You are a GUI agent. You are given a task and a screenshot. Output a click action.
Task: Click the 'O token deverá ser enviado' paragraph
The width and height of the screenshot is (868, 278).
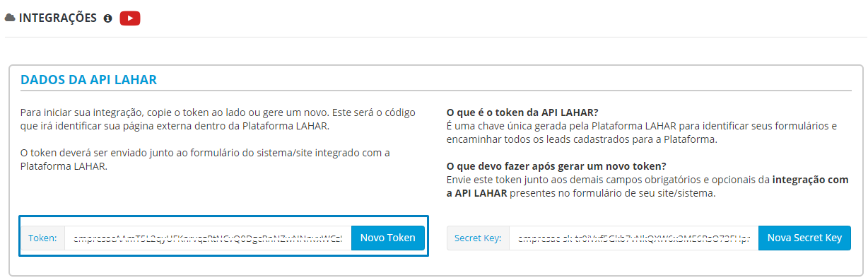pos(205,160)
